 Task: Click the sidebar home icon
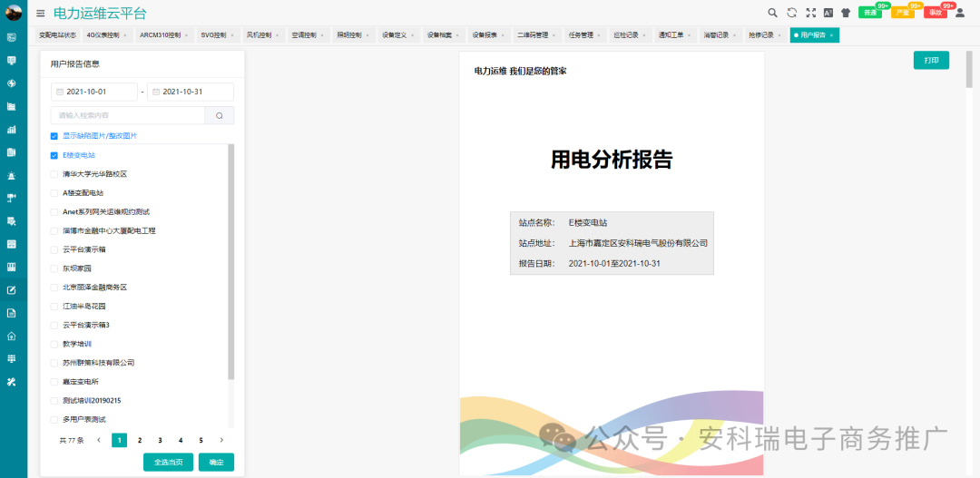point(11,337)
